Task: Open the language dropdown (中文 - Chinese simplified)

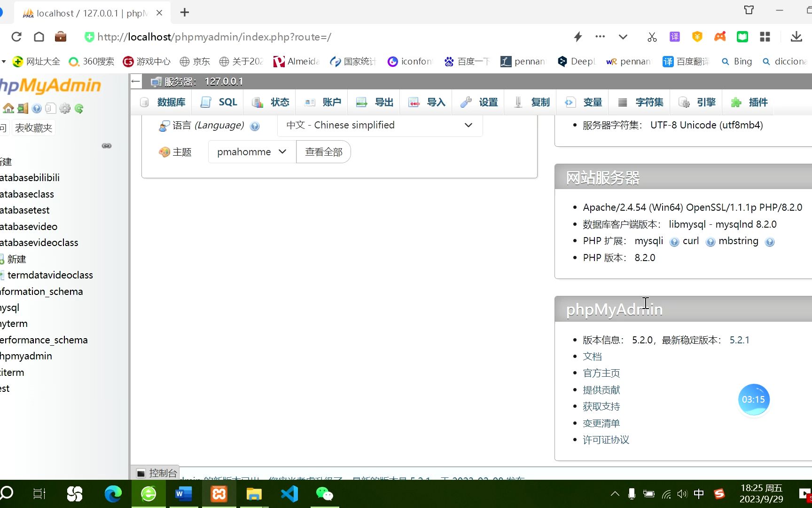Action: (x=380, y=125)
